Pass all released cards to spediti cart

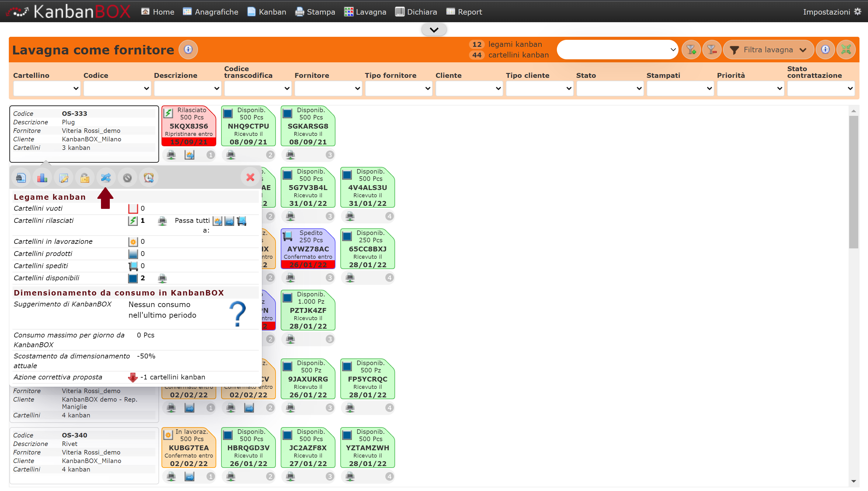click(x=241, y=221)
